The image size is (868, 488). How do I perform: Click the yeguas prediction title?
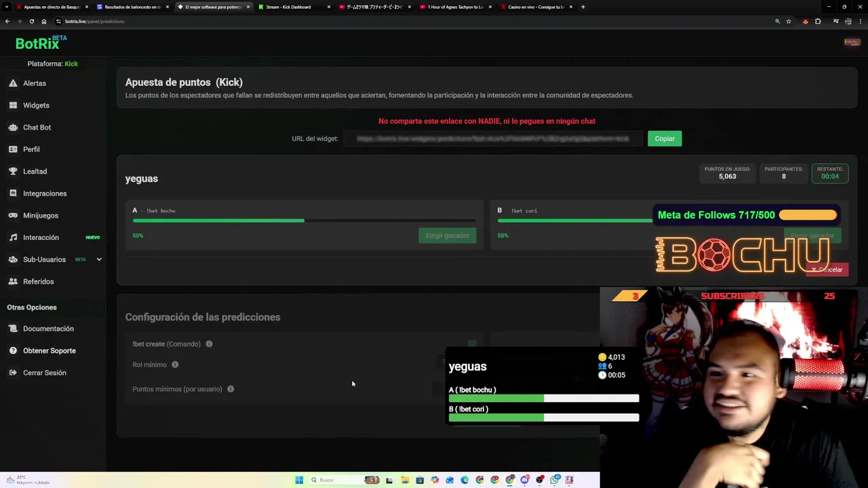[141, 178]
